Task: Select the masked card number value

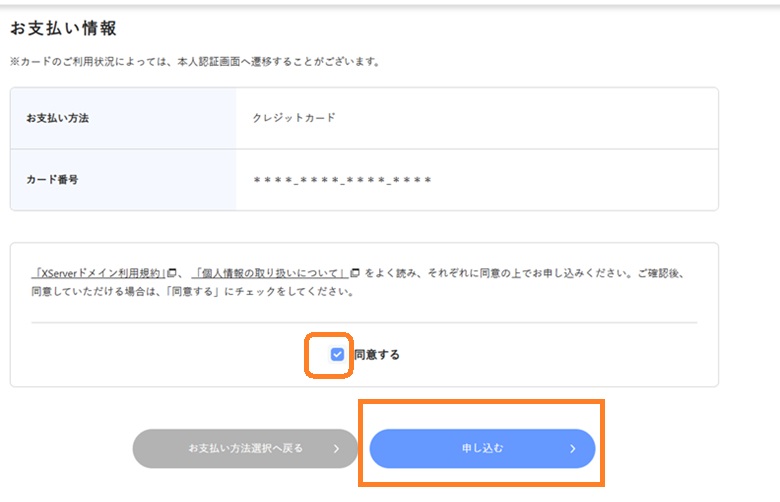Action: point(342,180)
